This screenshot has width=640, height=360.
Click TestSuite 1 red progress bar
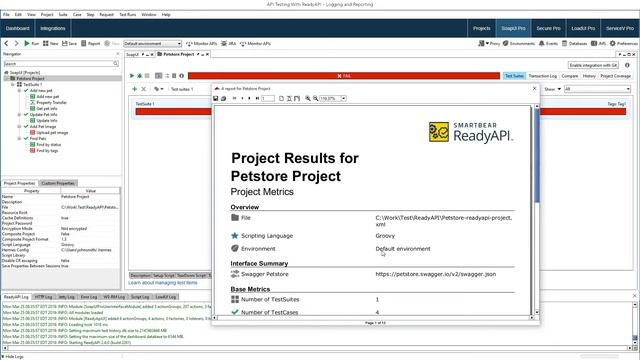pos(173,112)
